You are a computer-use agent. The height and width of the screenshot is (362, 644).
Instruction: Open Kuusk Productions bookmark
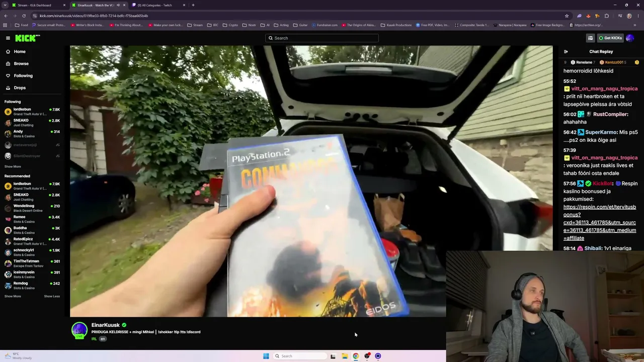396,25
